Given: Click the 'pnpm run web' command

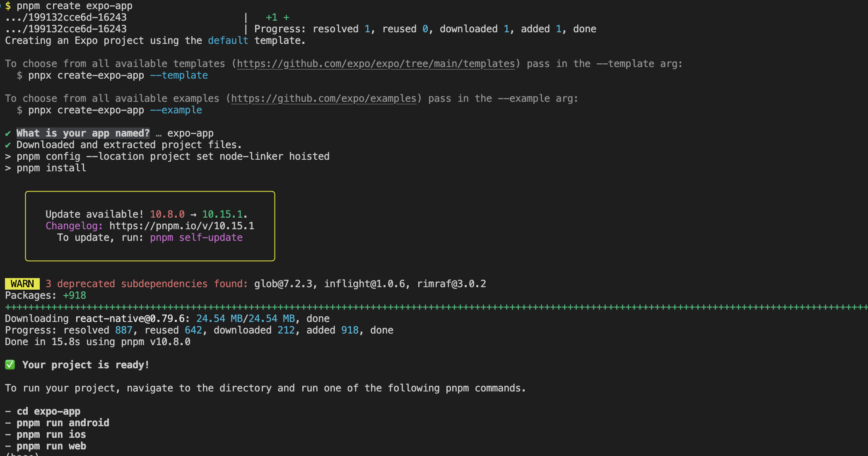Looking at the screenshot, I should pos(51,446).
